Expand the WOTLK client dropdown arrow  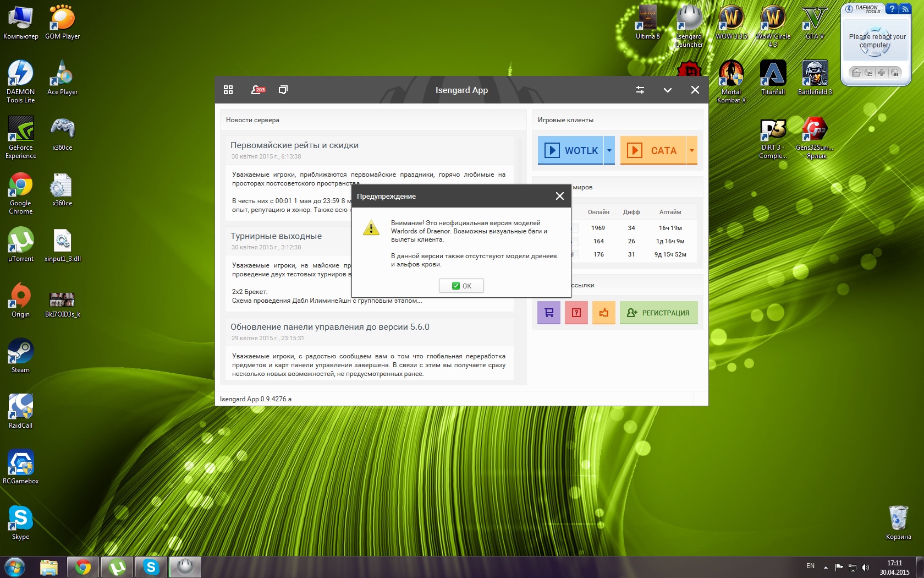click(609, 150)
